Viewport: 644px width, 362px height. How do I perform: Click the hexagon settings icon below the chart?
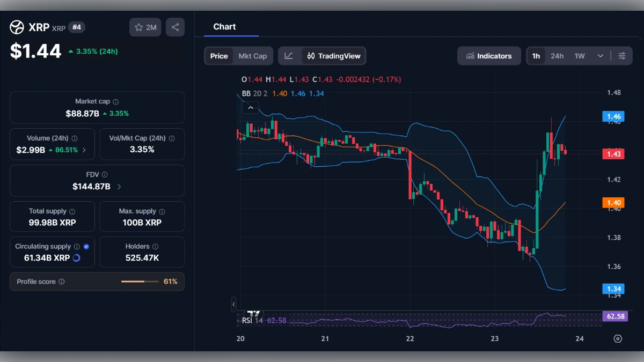(x=617, y=338)
